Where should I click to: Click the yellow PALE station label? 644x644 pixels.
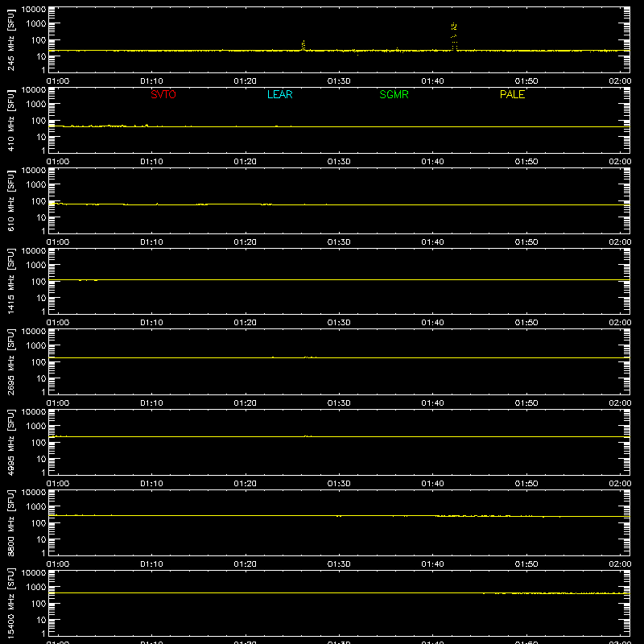512,94
